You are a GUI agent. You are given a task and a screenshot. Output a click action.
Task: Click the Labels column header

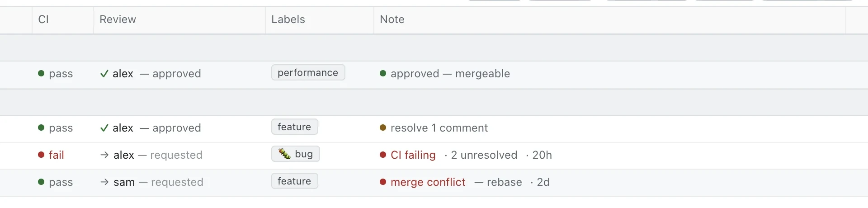pos(288,19)
